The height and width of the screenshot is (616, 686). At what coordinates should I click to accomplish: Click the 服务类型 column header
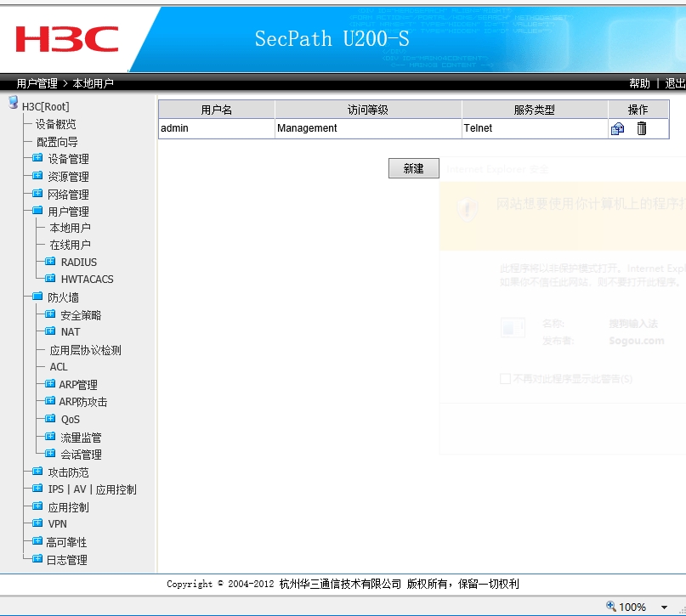tap(535, 110)
